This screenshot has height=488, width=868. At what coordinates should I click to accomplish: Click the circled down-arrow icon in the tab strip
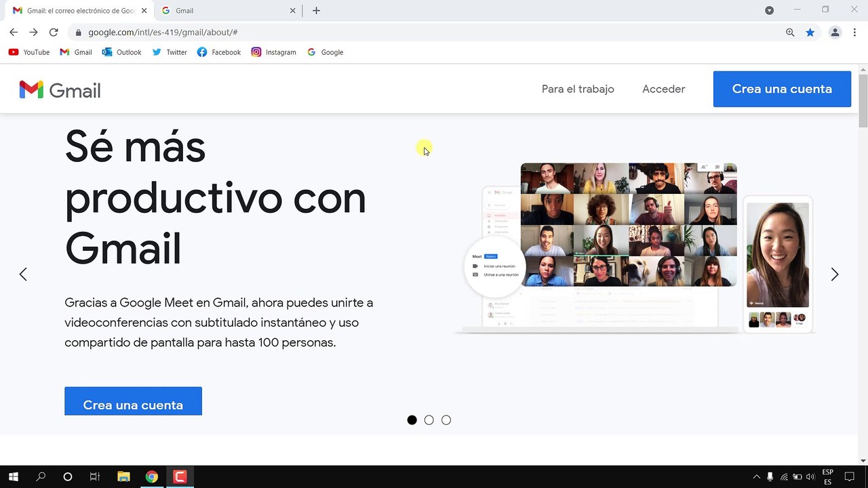(769, 10)
